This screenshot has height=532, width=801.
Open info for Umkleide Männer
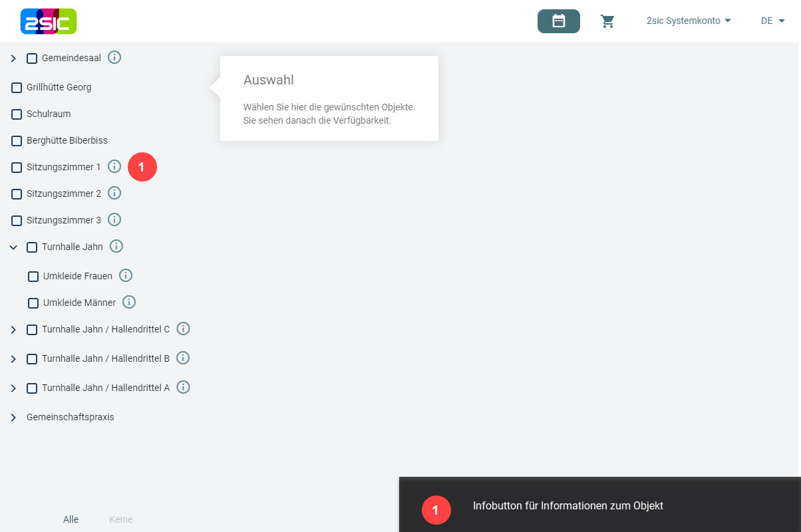129,302
